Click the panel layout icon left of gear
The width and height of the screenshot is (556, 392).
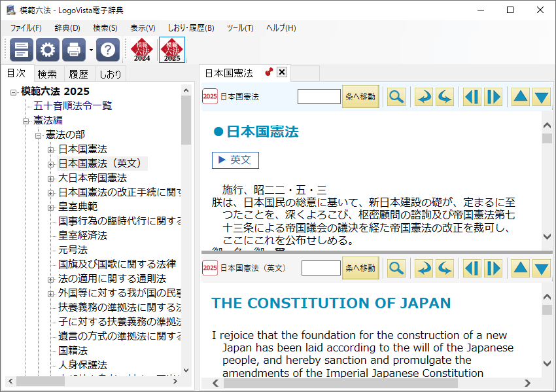[22, 50]
